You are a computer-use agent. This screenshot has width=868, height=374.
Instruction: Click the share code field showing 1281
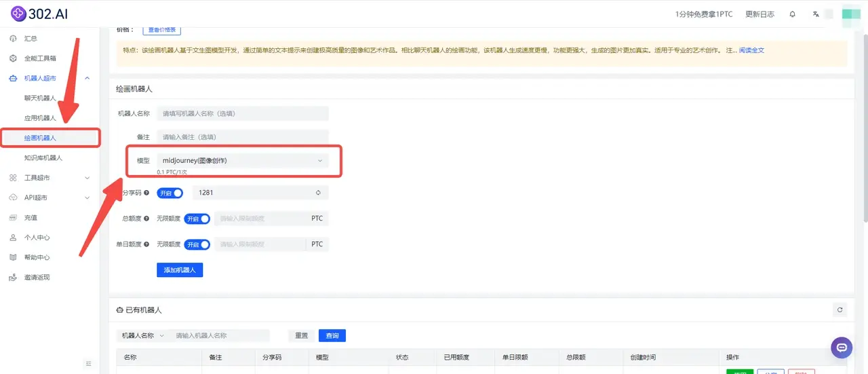pyautogui.click(x=260, y=193)
